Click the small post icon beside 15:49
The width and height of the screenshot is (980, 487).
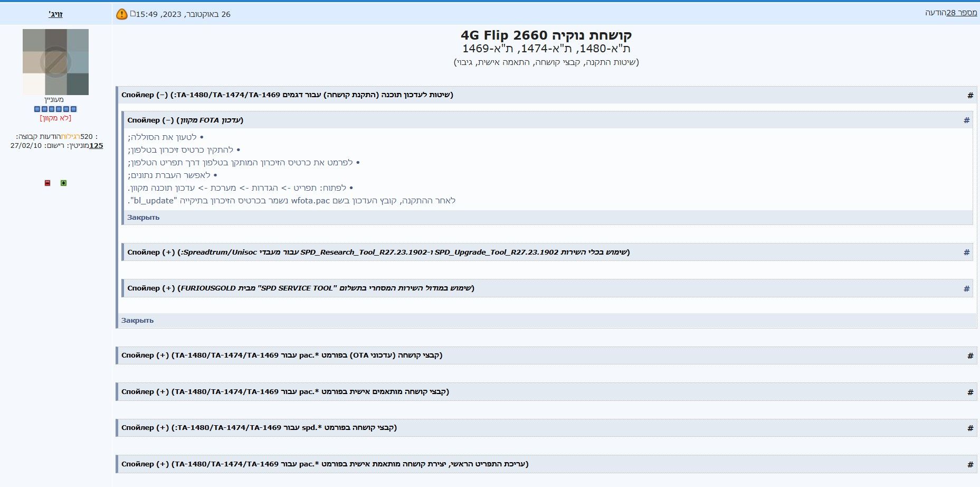(133, 13)
